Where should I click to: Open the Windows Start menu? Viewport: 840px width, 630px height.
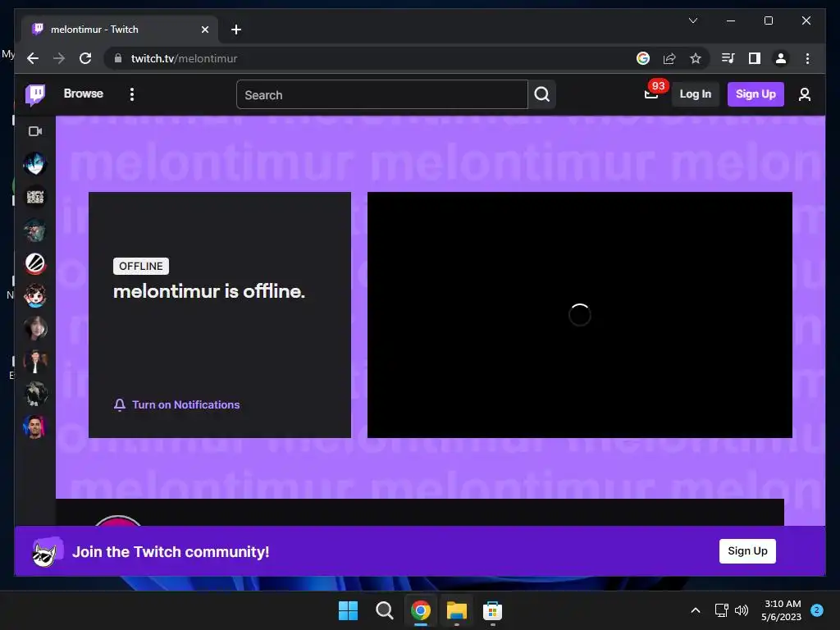pos(348,610)
